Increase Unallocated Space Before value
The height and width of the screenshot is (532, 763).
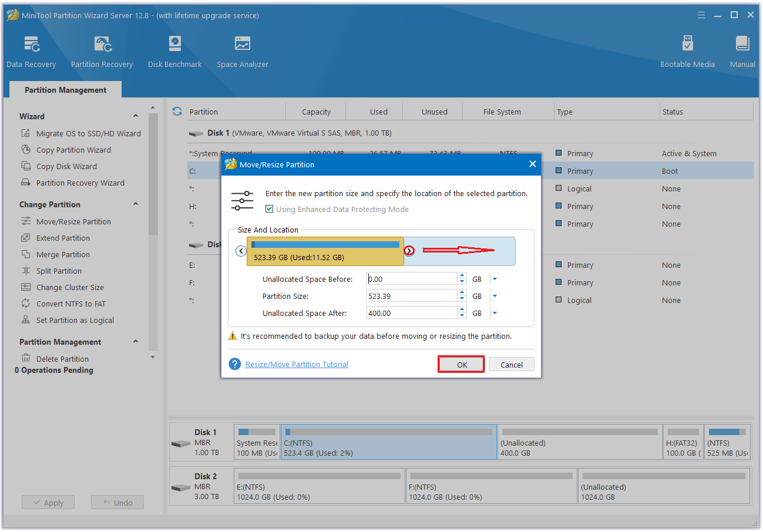click(462, 276)
